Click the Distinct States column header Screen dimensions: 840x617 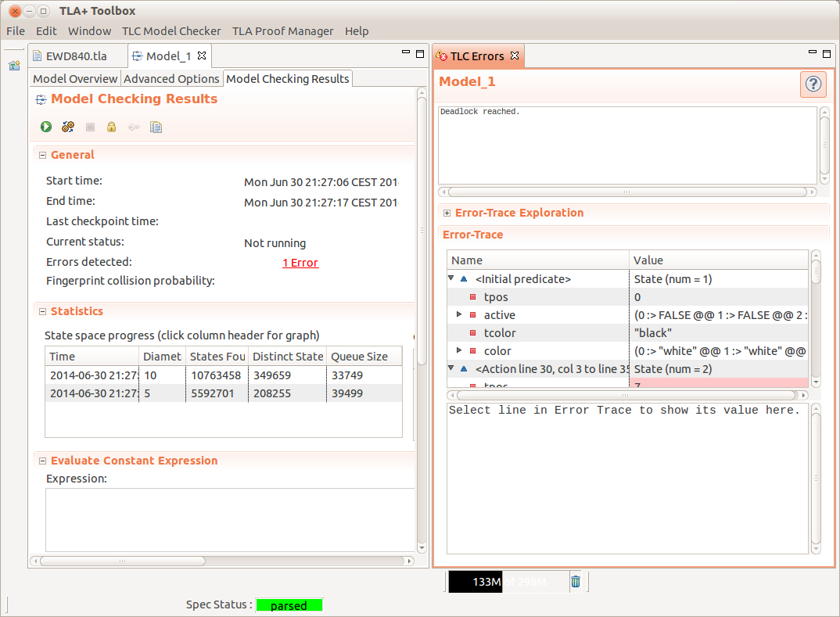pos(287,357)
